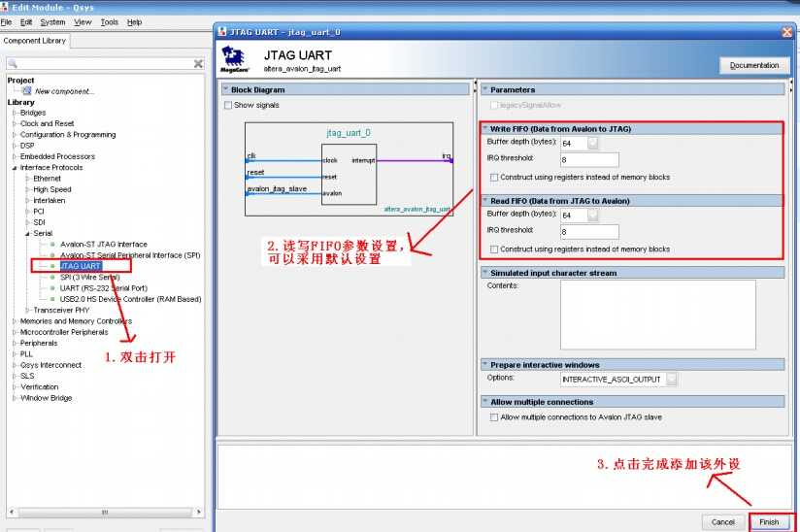Click green dot icon beside USB2.0 HS Device Controller
Image resolution: width=800 pixels, height=532 pixels.
click(x=52, y=299)
